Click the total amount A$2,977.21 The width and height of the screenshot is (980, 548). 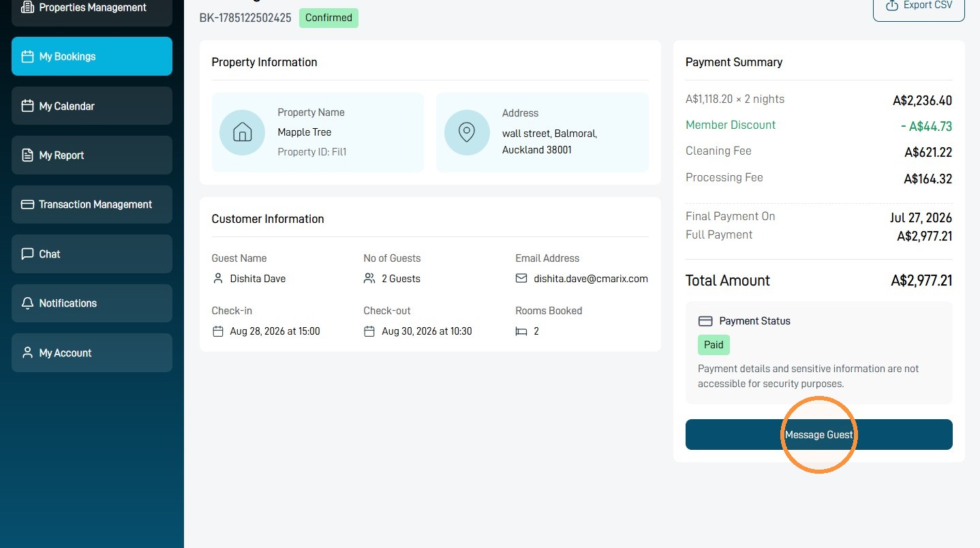click(921, 280)
